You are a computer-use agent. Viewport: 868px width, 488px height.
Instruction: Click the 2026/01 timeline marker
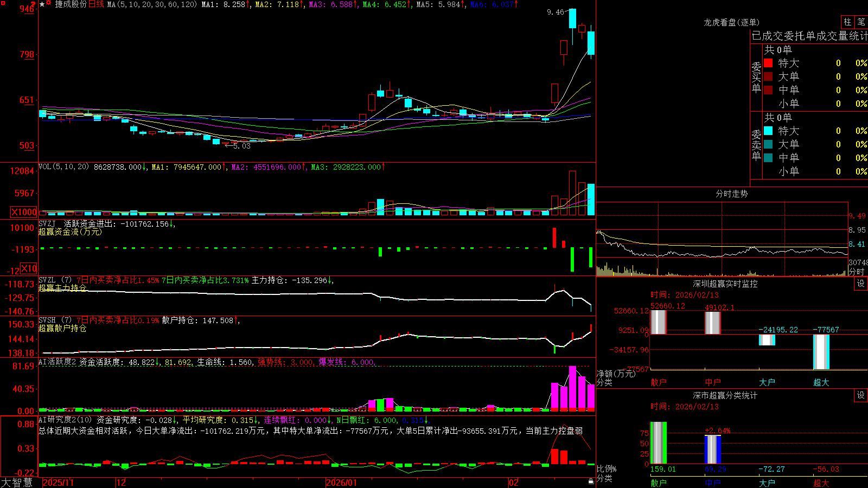point(342,483)
